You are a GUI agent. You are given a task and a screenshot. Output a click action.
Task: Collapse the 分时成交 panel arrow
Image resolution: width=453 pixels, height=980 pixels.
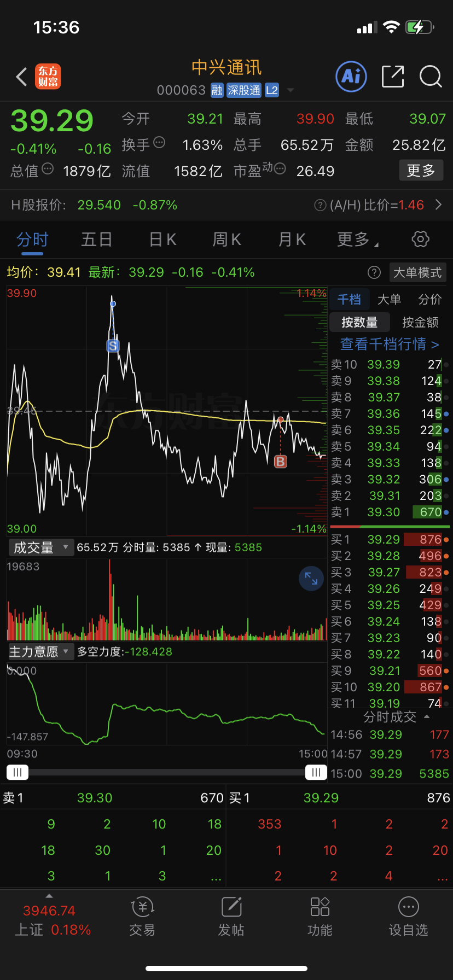427,716
